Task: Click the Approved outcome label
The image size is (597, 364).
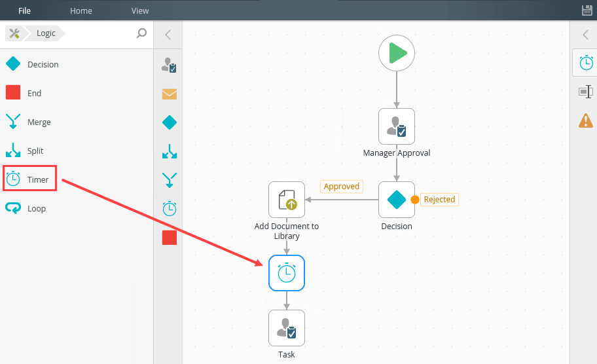Action: pos(342,187)
